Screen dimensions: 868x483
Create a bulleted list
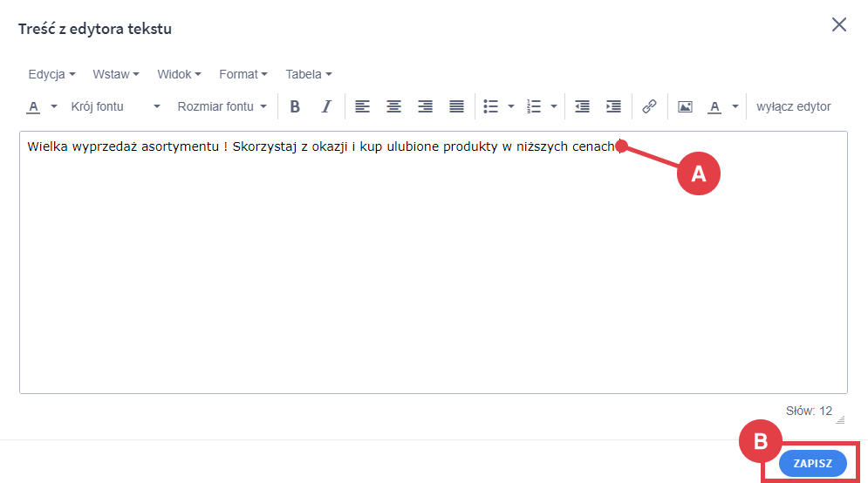click(x=490, y=106)
